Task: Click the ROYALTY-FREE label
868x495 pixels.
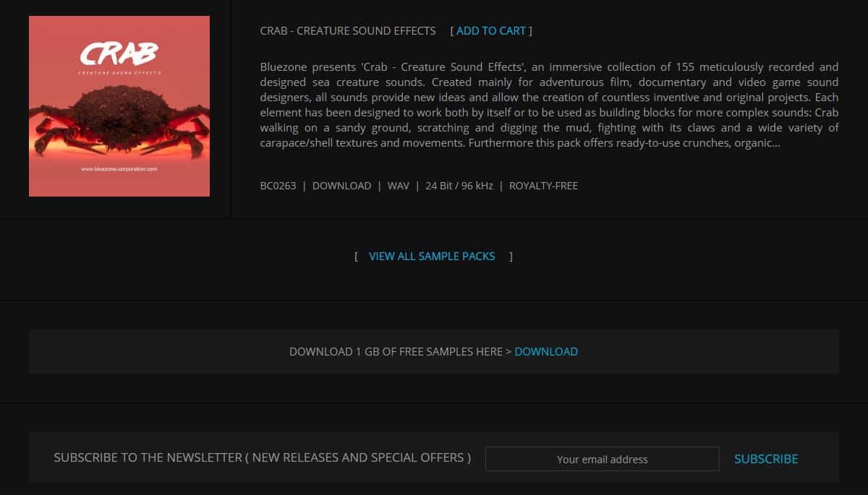Action: (x=543, y=186)
